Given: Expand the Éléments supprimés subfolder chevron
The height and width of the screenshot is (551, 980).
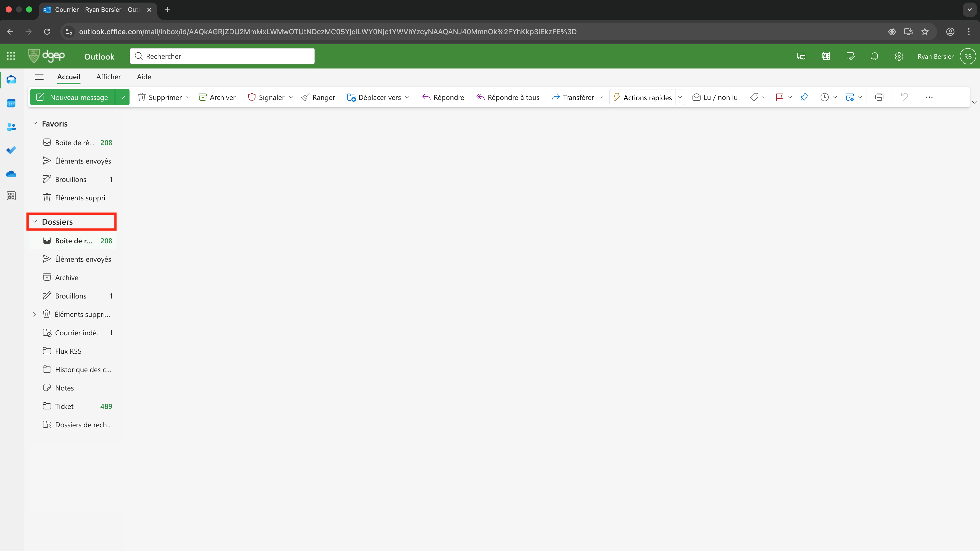Looking at the screenshot, I should pyautogui.click(x=34, y=314).
